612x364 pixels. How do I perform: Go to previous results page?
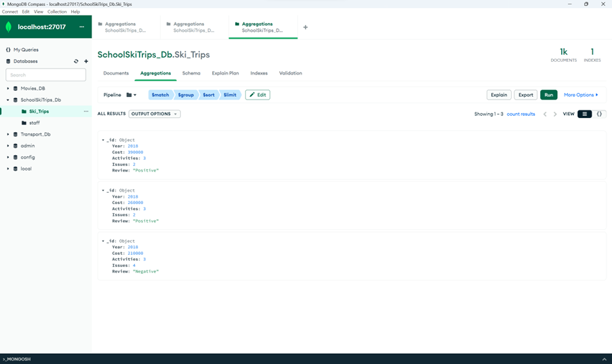coord(545,114)
